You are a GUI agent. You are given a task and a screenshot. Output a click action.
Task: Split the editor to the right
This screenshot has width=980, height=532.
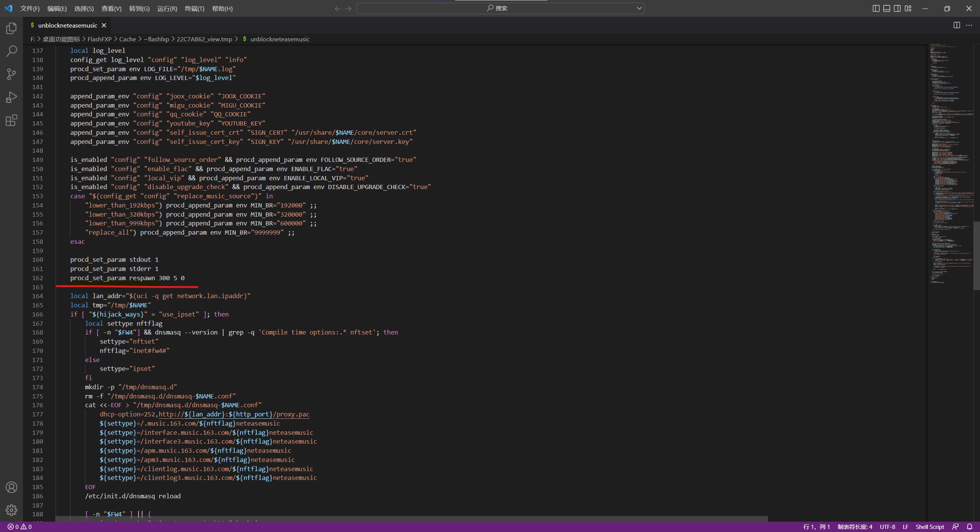pyautogui.click(x=956, y=25)
